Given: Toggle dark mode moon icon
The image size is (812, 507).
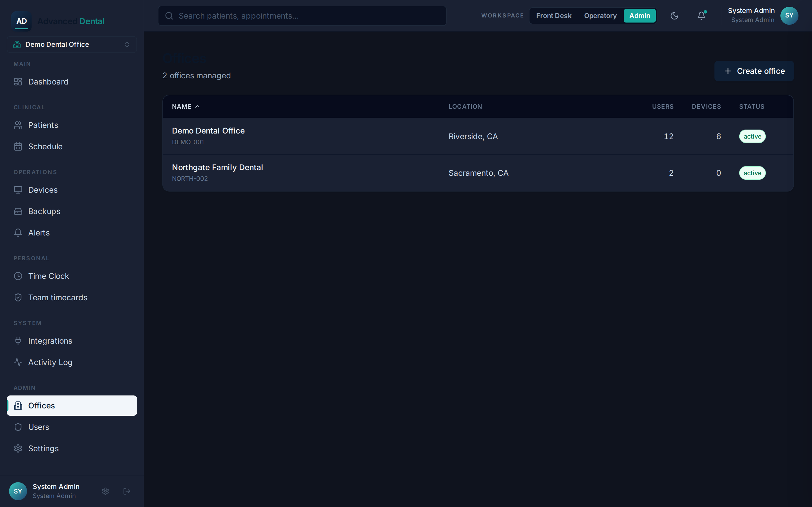Looking at the screenshot, I should pyautogui.click(x=674, y=16).
